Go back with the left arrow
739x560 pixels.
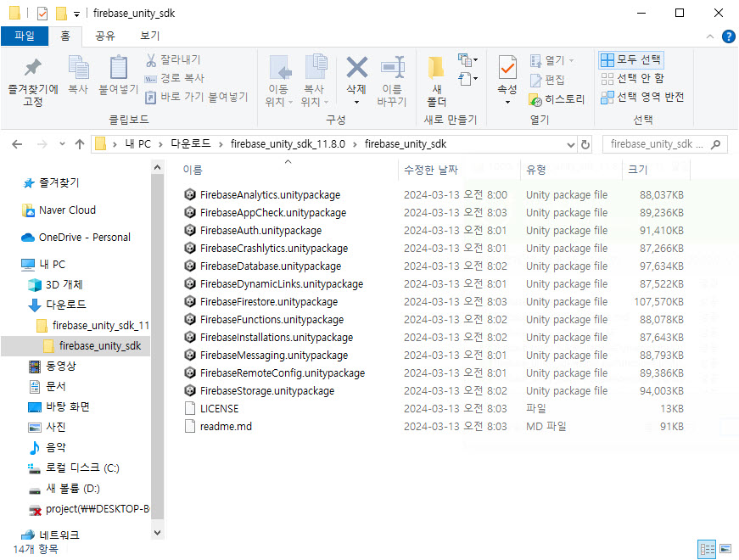[17, 144]
